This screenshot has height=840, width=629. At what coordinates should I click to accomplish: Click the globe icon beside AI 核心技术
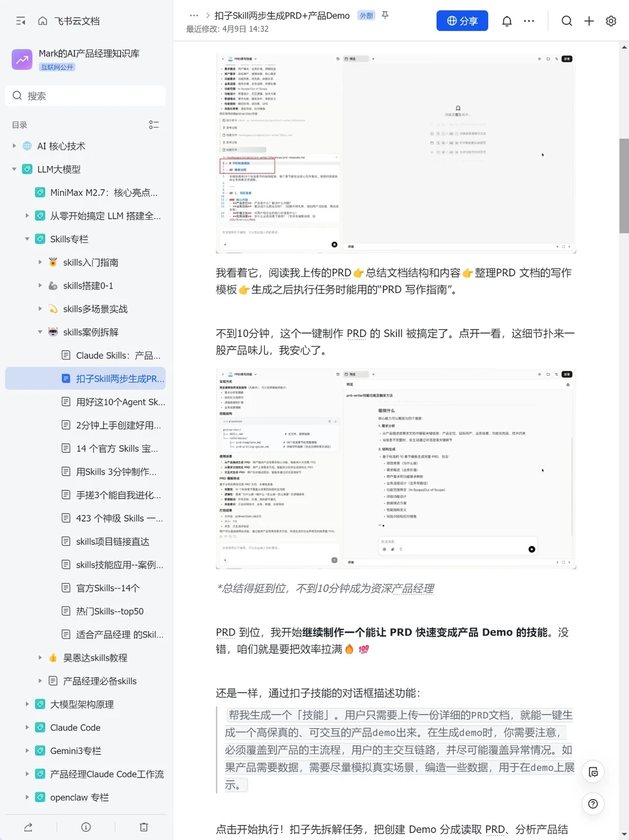pos(27,146)
